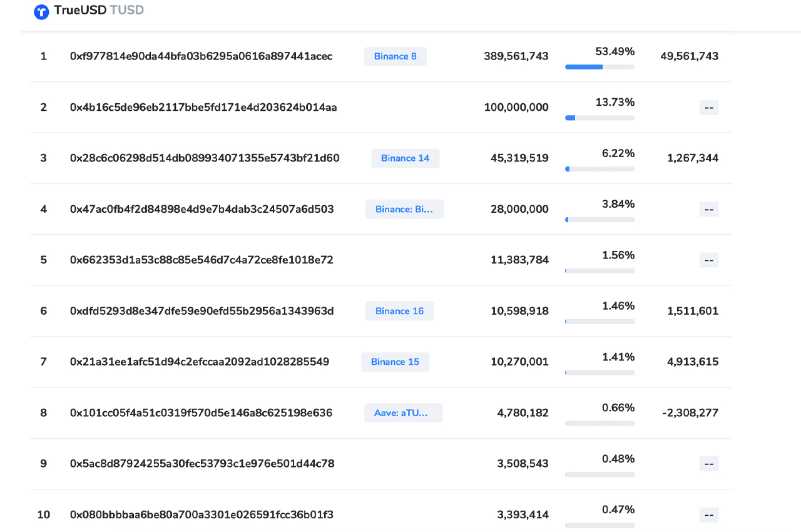The image size is (801, 532).
Task: Open address 0xdfd5293d8e347dfe59e90efd55b2956a1343963d
Action: click(x=202, y=310)
